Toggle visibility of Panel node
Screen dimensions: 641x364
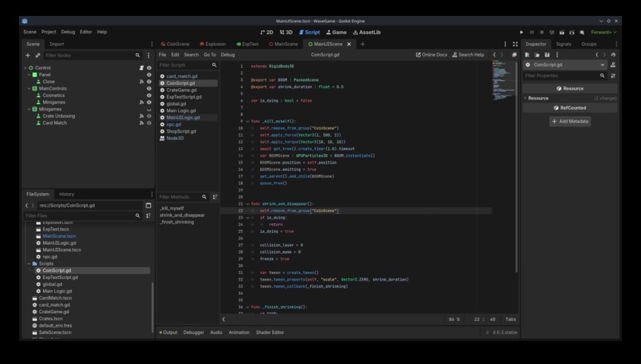[150, 75]
